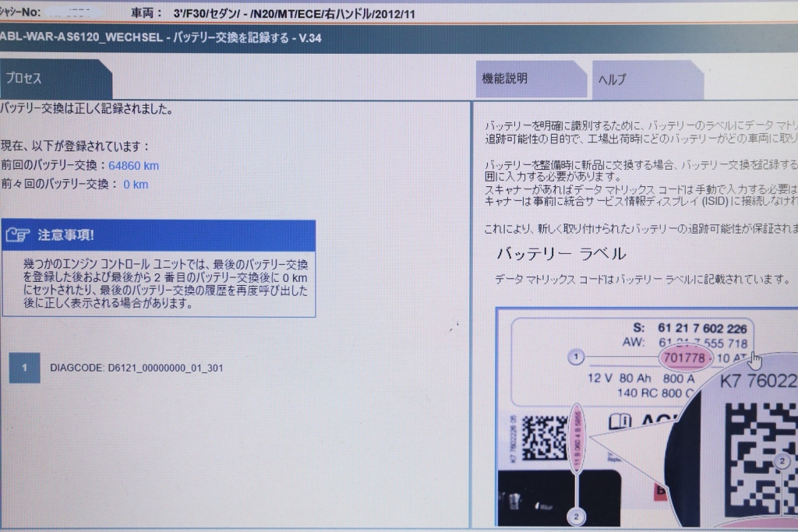Select the 前回のバッテリー交換 label
The image size is (798, 532).
pos(50,165)
